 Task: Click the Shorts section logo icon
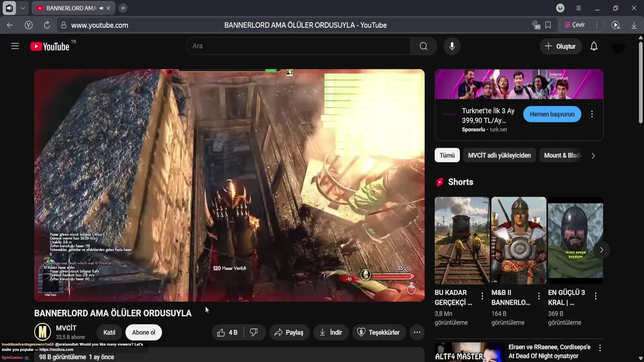point(440,182)
